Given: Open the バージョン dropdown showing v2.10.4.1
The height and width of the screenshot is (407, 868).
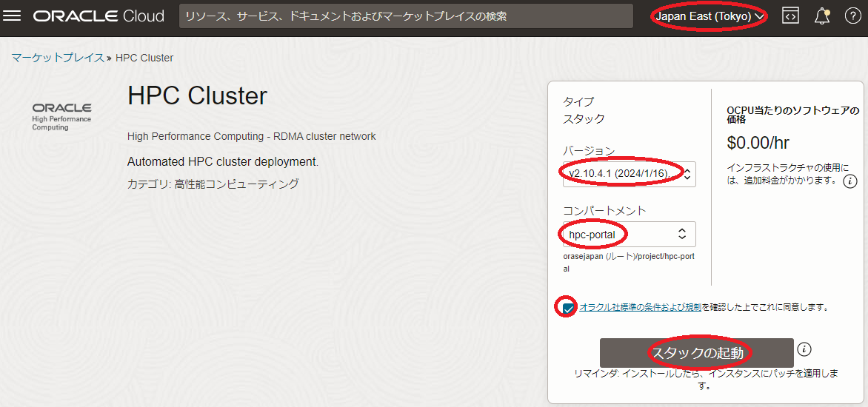Looking at the screenshot, I should 629,174.
